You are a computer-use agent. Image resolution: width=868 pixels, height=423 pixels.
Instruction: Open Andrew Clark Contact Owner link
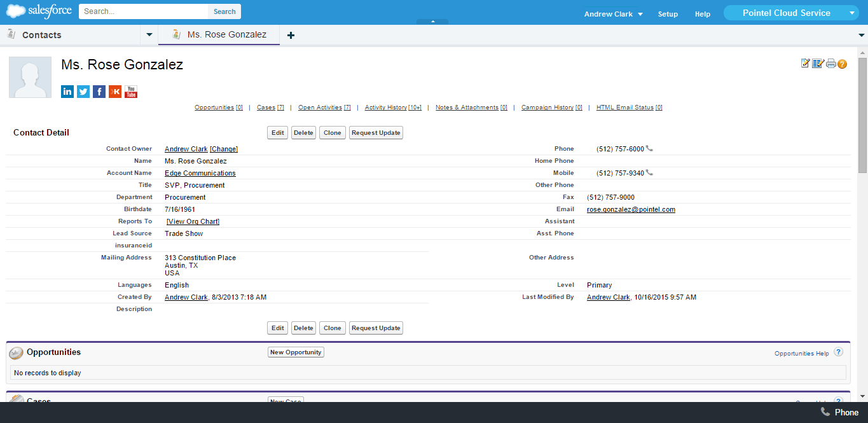(x=186, y=149)
